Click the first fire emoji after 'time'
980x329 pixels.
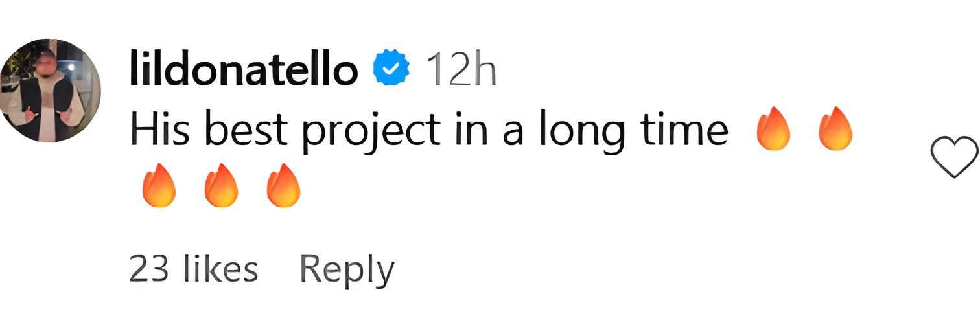pos(773,130)
